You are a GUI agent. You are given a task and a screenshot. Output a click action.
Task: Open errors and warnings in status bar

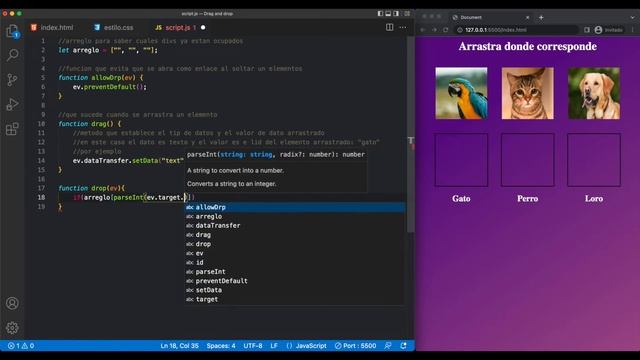tap(21, 346)
